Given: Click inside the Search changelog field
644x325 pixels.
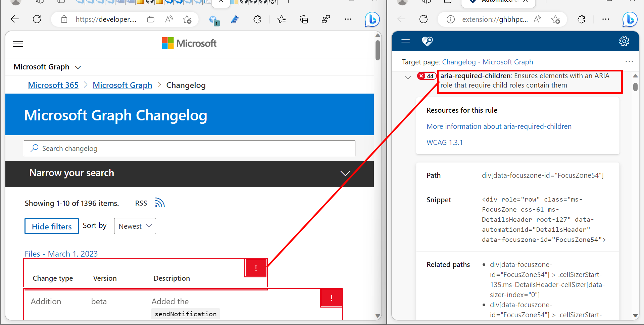Looking at the screenshot, I should [189, 148].
